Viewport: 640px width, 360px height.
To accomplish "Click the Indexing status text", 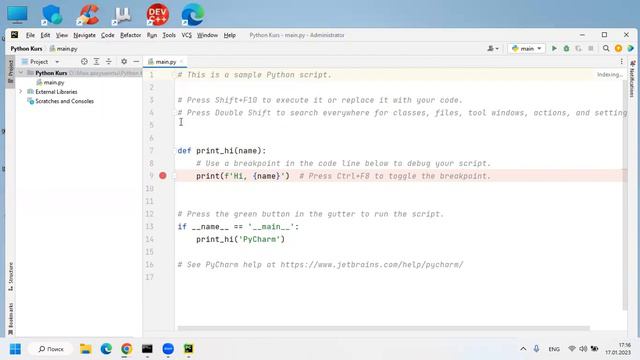I will pos(610,75).
